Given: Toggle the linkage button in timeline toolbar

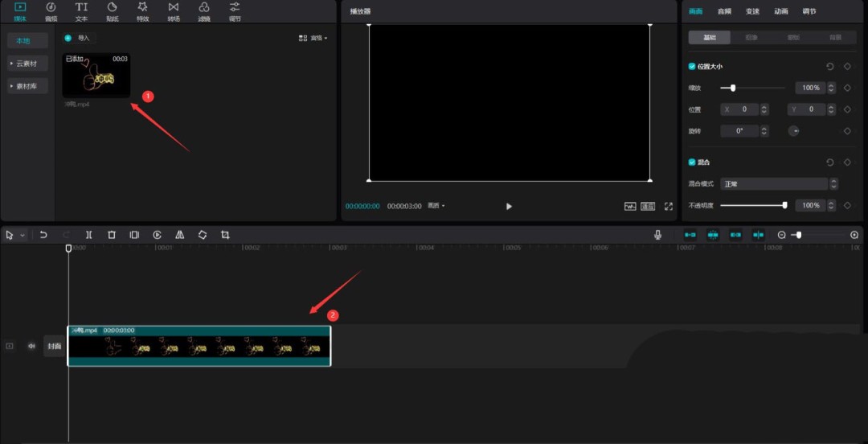Looking at the screenshot, I should click(735, 235).
